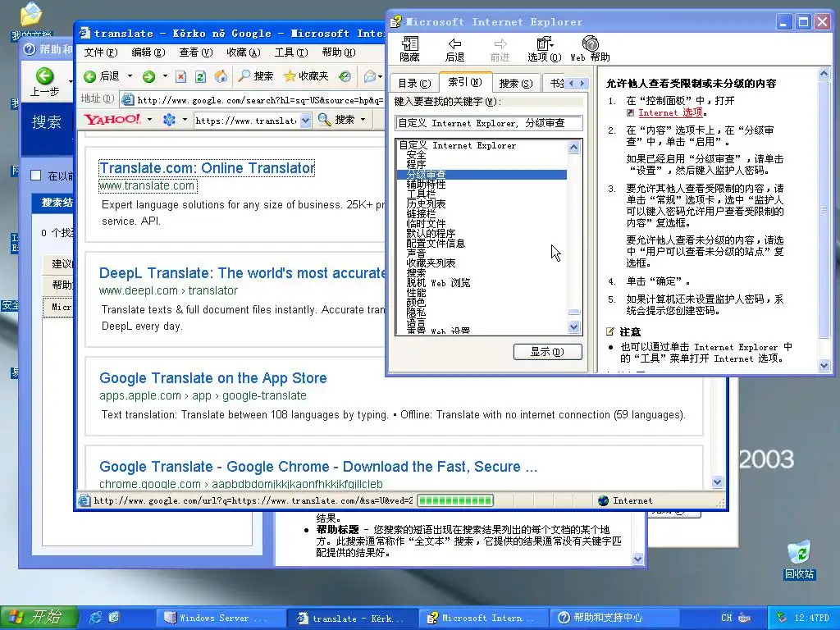Click the History icon in IE toolbar
Screen dimensions: 840x630
coord(345,76)
